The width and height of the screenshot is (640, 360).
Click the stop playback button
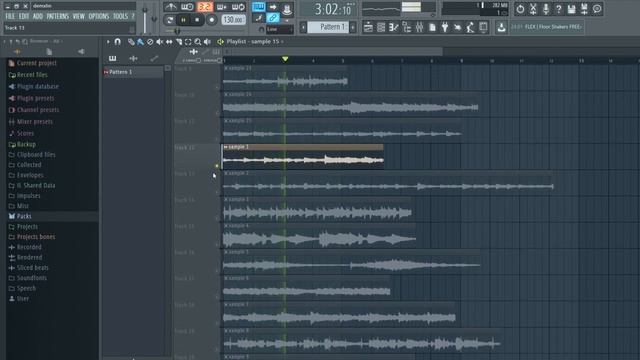point(197,20)
